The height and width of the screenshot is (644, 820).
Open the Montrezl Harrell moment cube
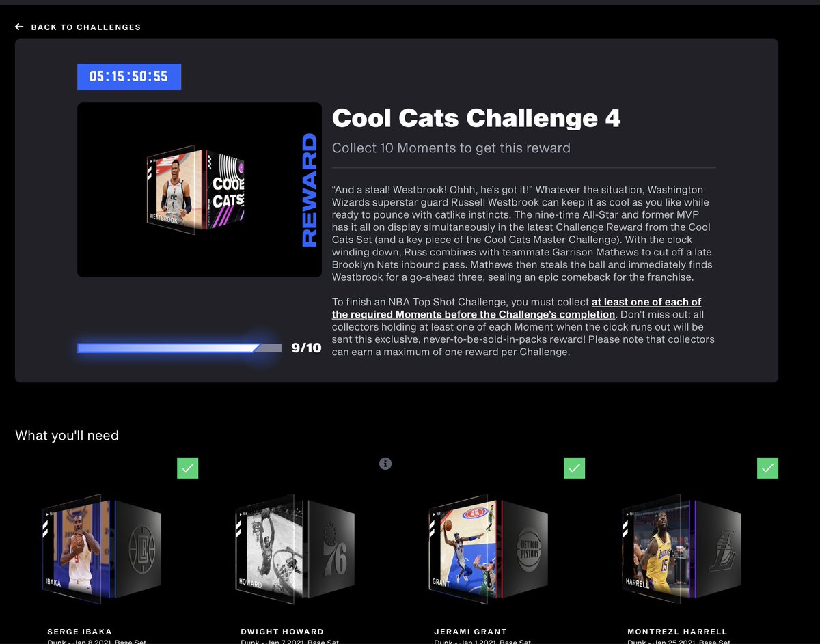point(681,548)
